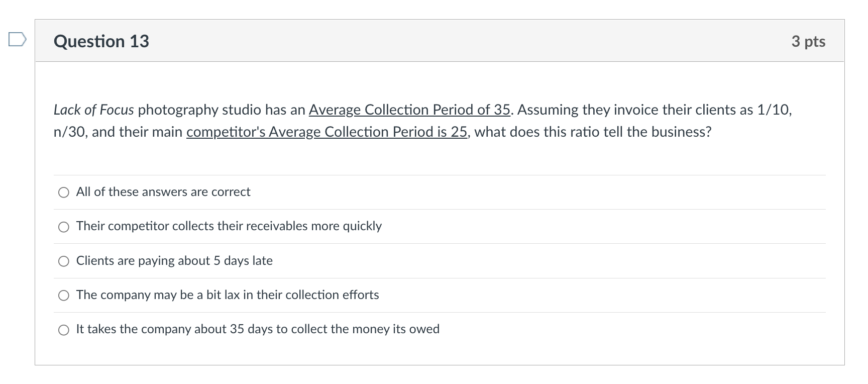Screen dimensions: 868x384
Task: Select radio button for about 35 days answer
Action: (x=64, y=330)
